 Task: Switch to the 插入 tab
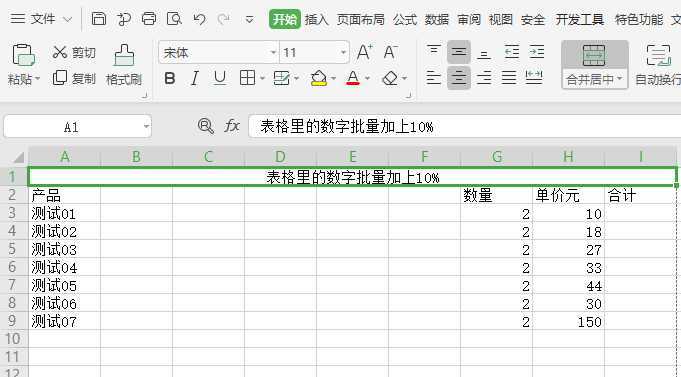tap(317, 20)
